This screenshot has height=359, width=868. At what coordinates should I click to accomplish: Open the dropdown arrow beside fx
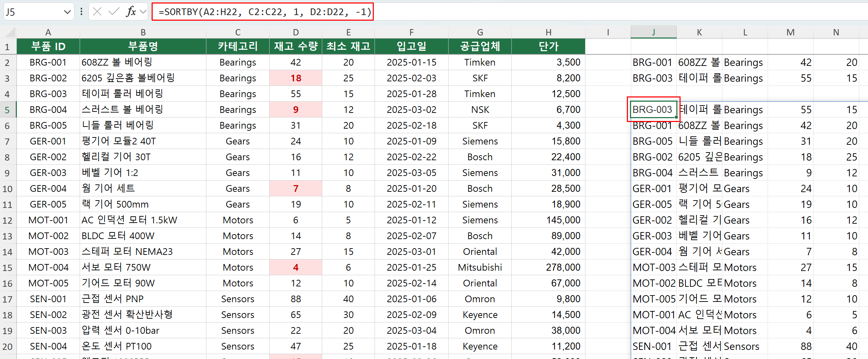tap(143, 12)
